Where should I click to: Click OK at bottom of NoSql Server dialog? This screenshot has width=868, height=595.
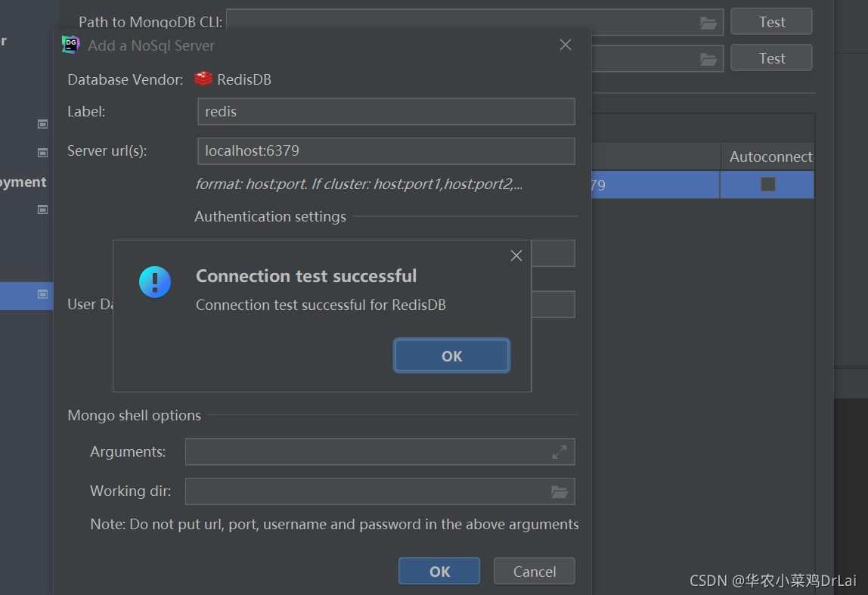pyautogui.click(x=439, y=572)
